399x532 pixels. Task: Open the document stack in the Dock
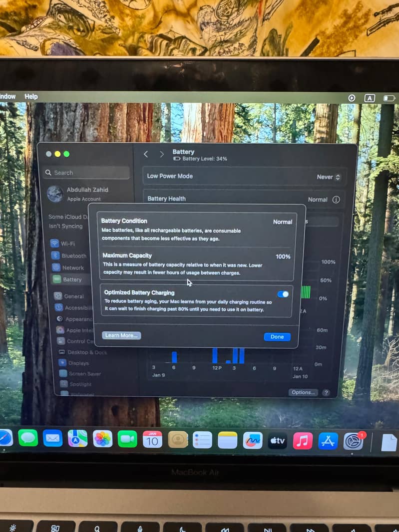[x=389, y=443]
